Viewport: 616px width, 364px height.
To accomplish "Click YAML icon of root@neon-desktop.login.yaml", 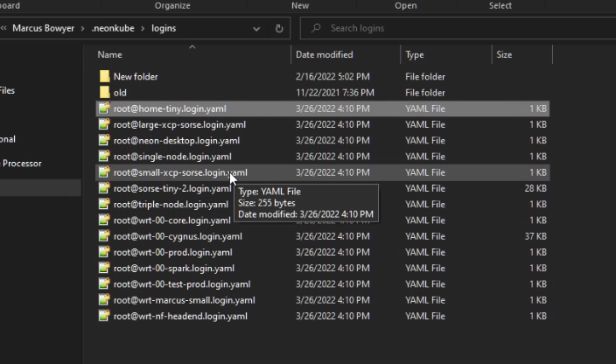I will click(104, 140).
